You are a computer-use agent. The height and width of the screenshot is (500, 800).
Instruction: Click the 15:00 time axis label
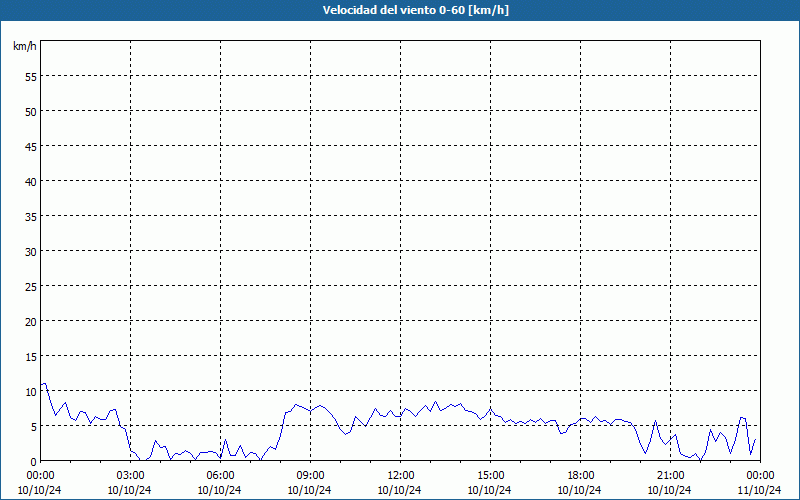coord(490,476)
